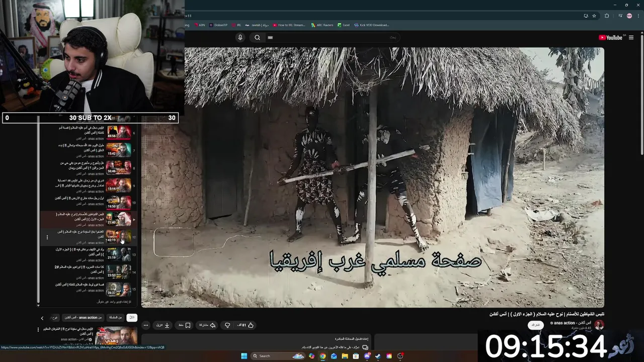Open playlist video 14 thumbnail 23:53

point(119,271)
